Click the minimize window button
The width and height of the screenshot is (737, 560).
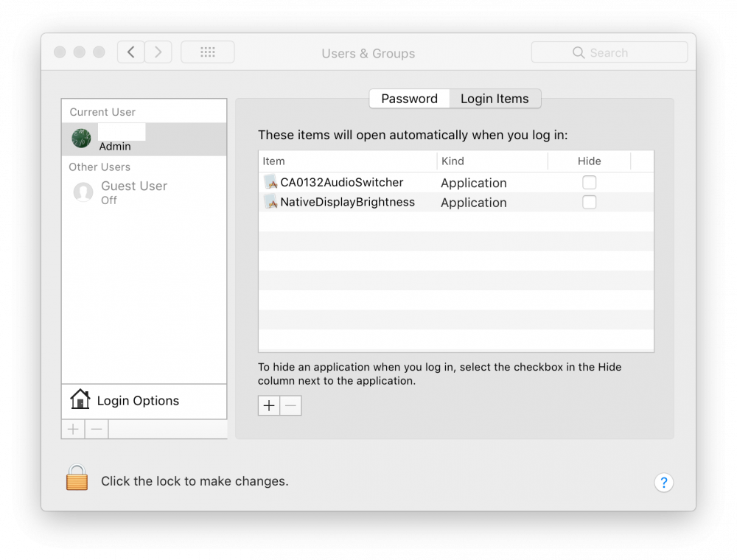[80, 52]
